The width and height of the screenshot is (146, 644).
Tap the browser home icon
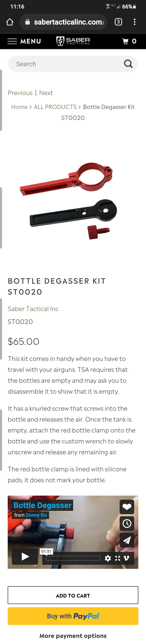[x=9, y=22]
